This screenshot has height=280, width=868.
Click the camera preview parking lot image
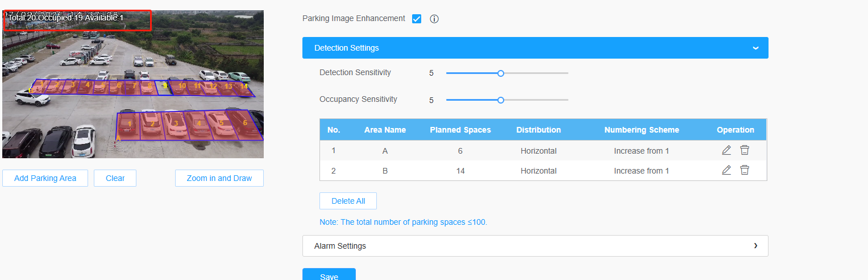pyautogui.click(x=133, y=84)
